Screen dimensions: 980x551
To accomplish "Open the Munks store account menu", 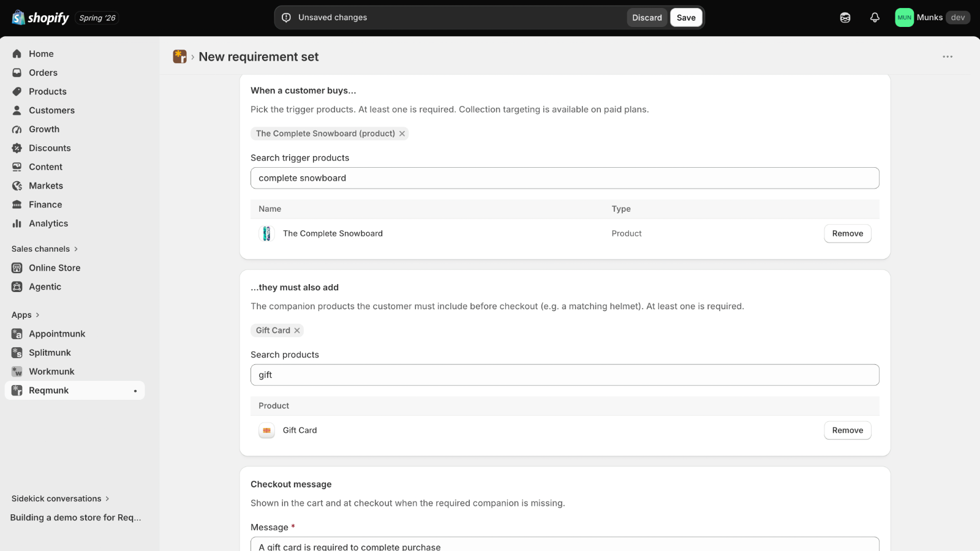I will pyautogui.click(x=932, y=18).
